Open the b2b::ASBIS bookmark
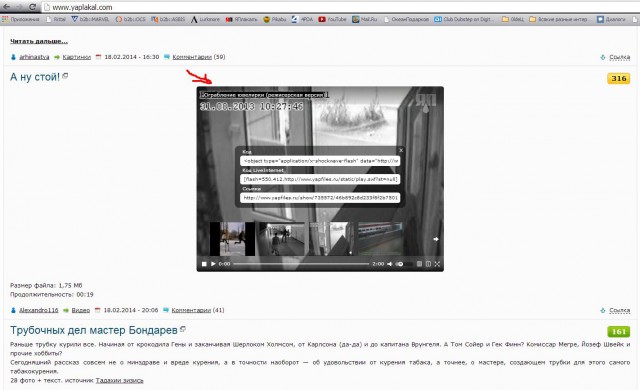 pyautogui.click(x=168, y=19)
